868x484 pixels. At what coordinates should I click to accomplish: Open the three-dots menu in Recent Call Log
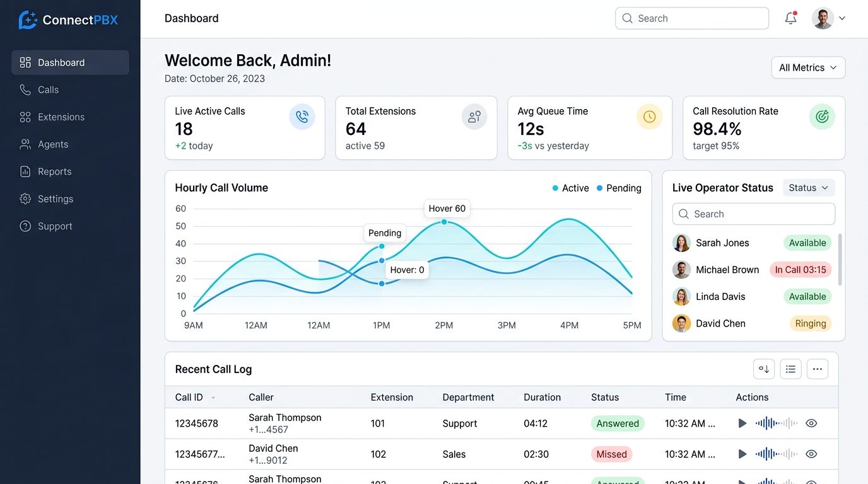[818, 369]
